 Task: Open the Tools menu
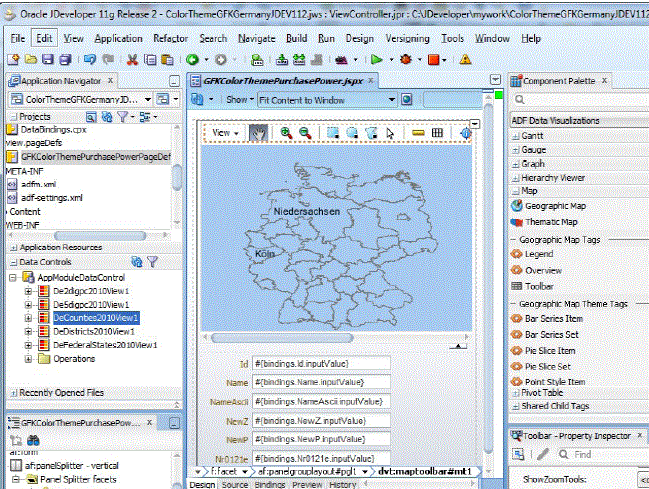point(452,39)
